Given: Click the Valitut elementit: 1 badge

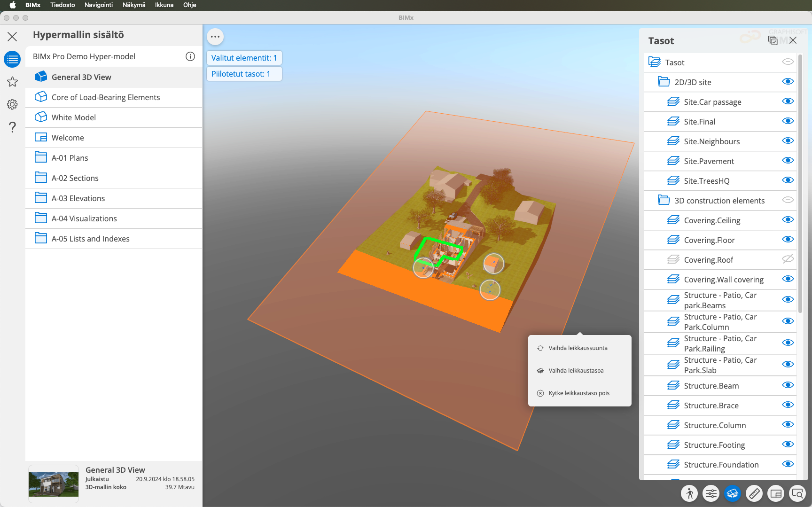Looking at the screenshot, I should 244,58.
